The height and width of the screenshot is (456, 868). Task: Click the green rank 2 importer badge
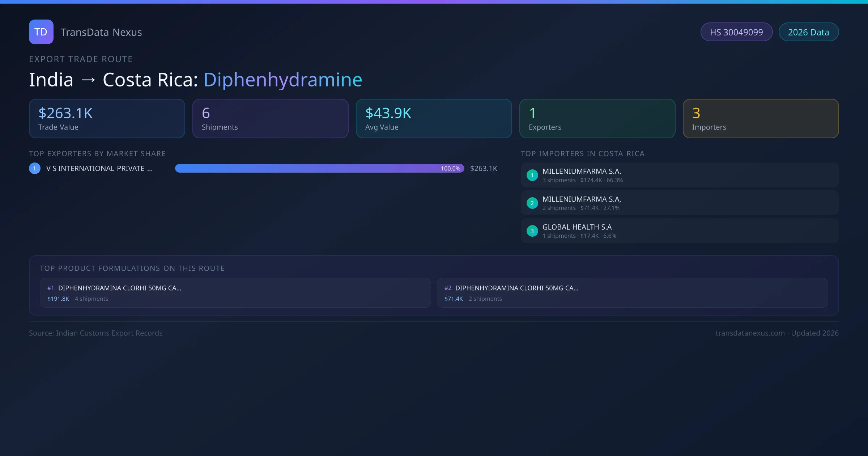pos(532,203)
